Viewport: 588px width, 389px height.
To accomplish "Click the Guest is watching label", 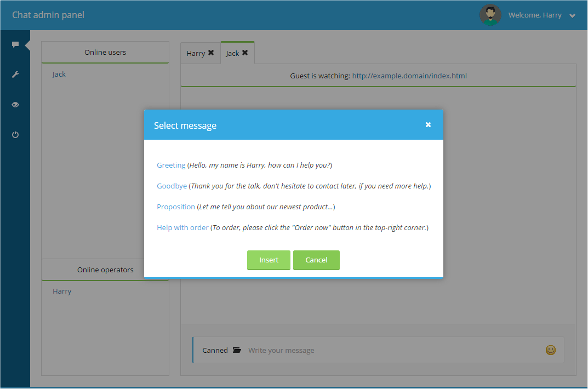I will click(320, 76).
